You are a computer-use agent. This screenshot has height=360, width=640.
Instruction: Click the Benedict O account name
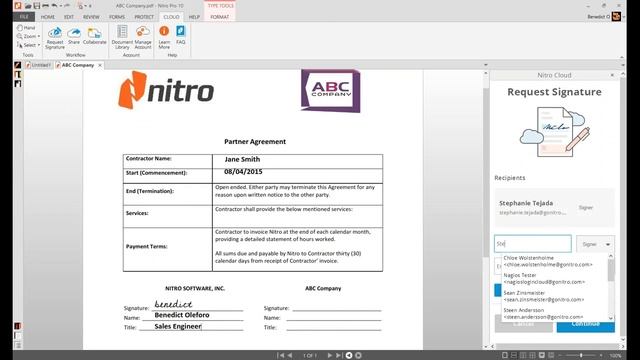click(598, 17)
